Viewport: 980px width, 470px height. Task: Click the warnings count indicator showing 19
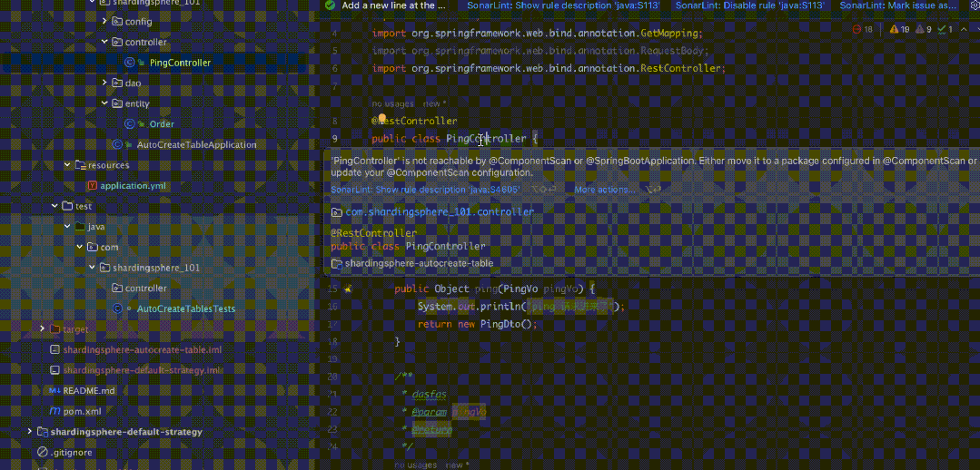click(x=899, y=30)
